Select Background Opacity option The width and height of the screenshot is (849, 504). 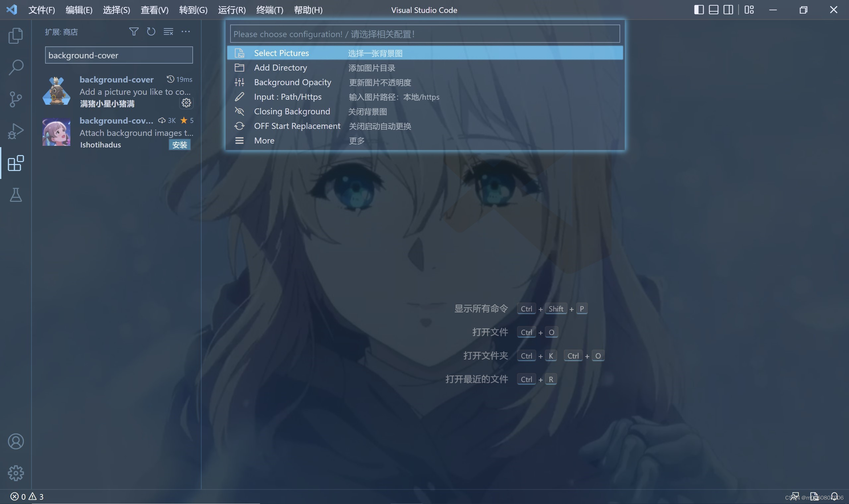pyautogui.click(x=292, y=83)
